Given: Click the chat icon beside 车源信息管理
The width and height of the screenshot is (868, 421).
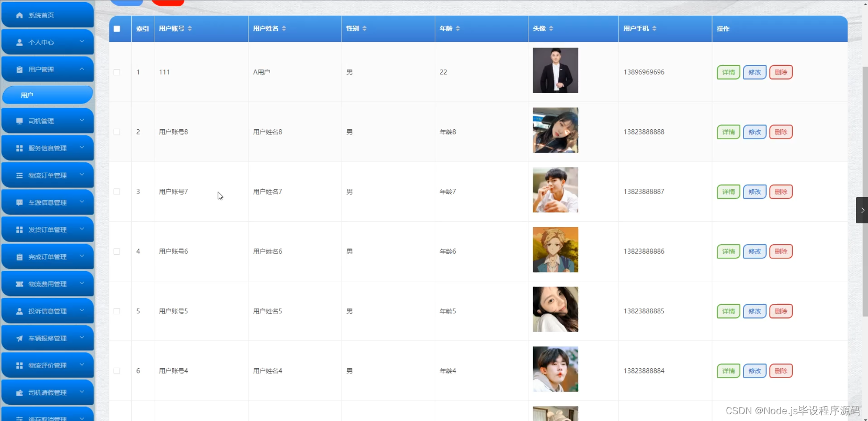Looking at the screenshot, I should 19,202.
